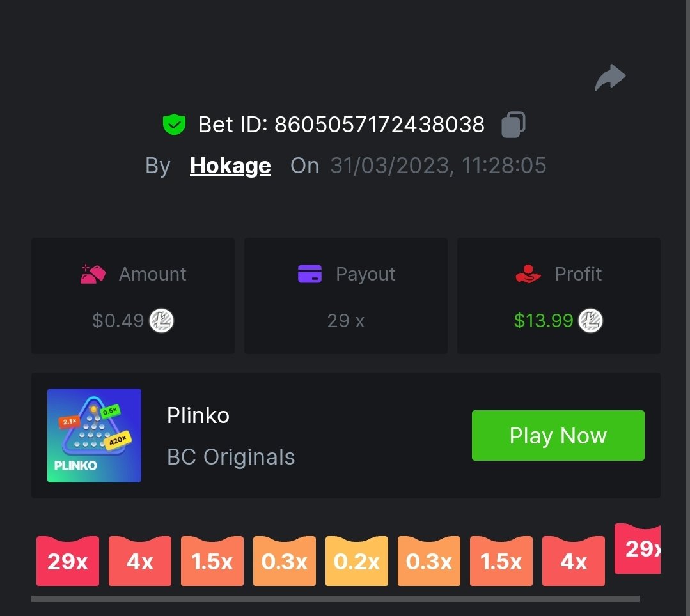The height and width of the screenshot is (616, 690).
Task: Click the Litecoin icon beside $13.99
Action: click(x=590, y=321)
